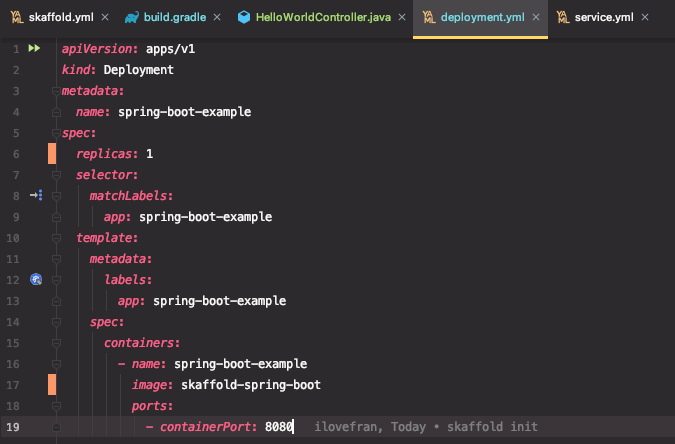
Task: Collapse the top-level metadata block on line 3
Action: 56,91
